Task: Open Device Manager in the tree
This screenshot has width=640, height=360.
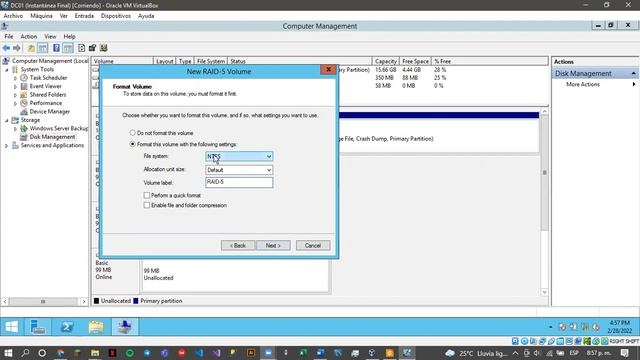Action: 49,111
